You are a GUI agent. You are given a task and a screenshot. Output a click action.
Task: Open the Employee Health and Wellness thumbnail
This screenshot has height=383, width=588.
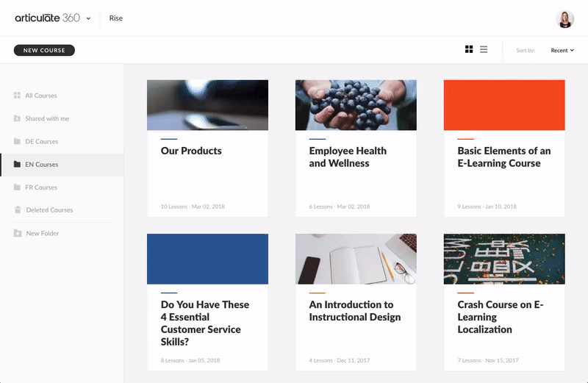click(x=356, y=105)
